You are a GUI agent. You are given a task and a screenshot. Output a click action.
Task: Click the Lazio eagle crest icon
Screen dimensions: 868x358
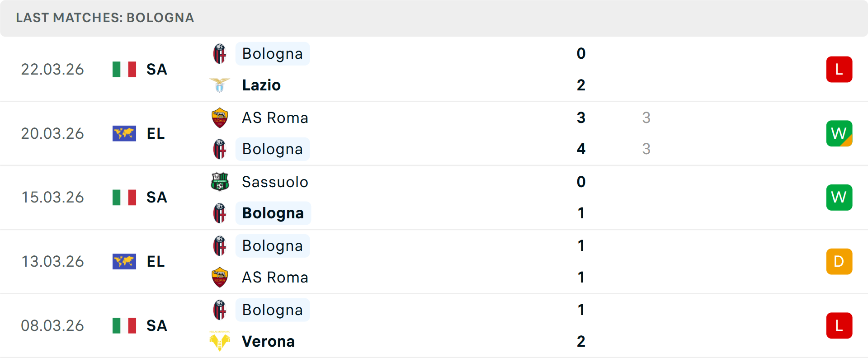220,85
